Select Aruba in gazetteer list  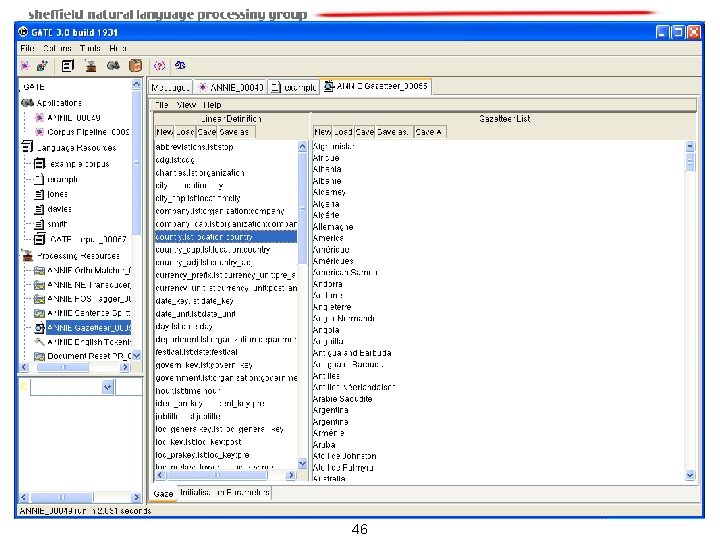(324, 445)
